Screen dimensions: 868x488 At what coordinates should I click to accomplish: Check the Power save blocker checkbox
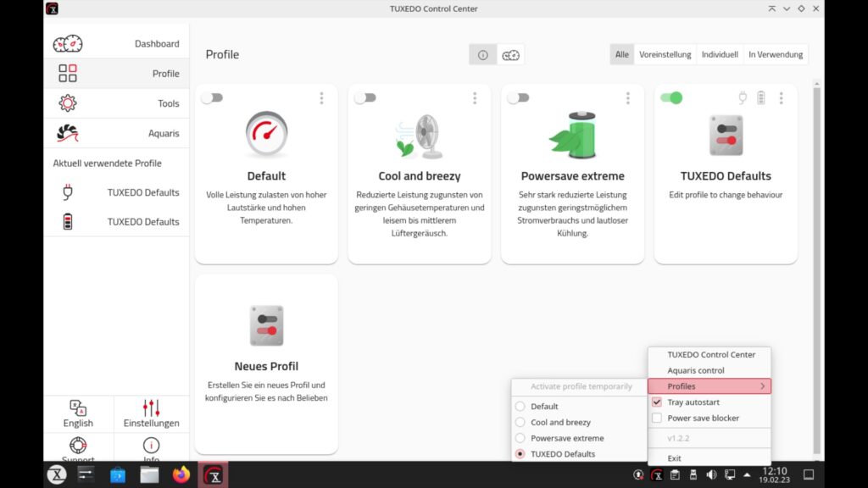[657, 419]
